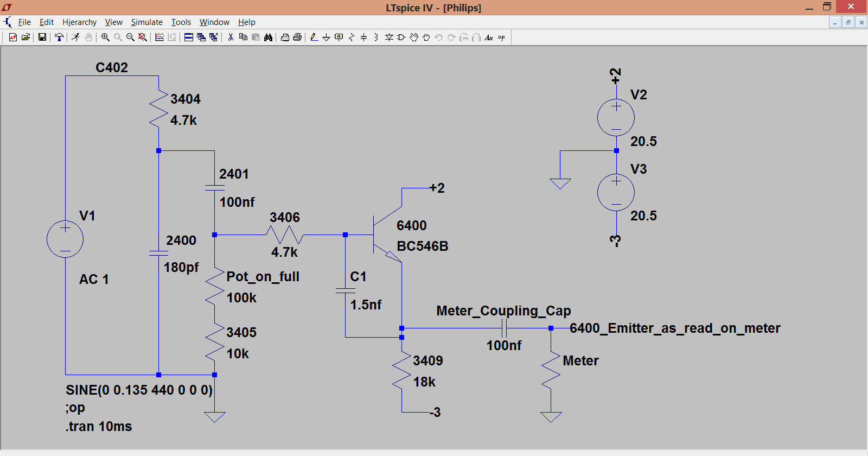Click the Mirror component icon
The image size is (868, 456).
coord(476,37)
